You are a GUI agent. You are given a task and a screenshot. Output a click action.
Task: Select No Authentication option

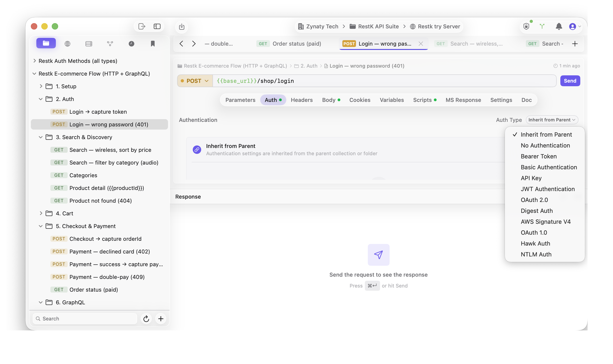pos(544,145)
